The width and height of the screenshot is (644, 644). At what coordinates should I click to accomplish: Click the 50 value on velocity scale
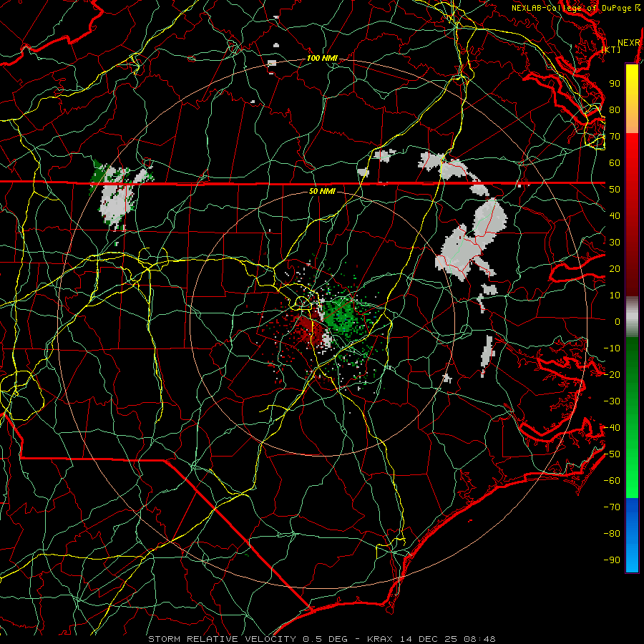point(615,190)
